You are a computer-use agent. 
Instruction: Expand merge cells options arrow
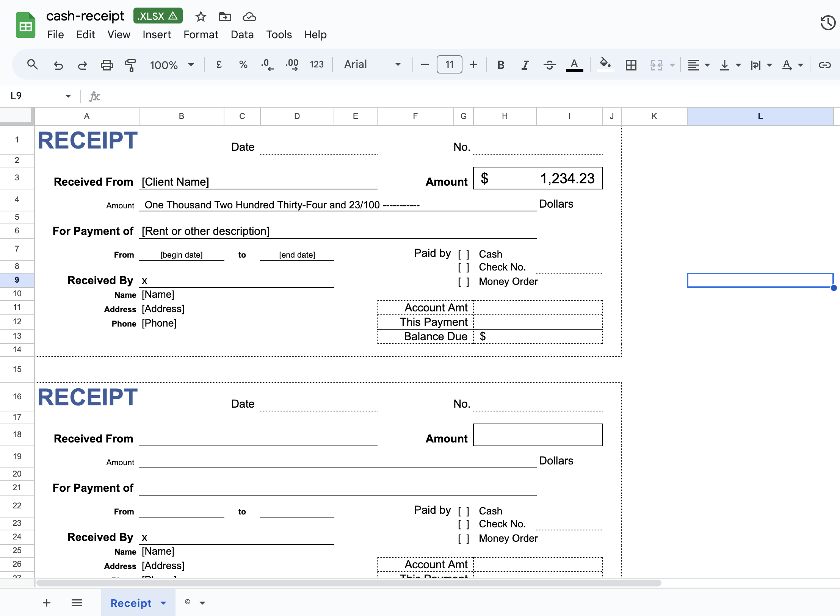672,65
